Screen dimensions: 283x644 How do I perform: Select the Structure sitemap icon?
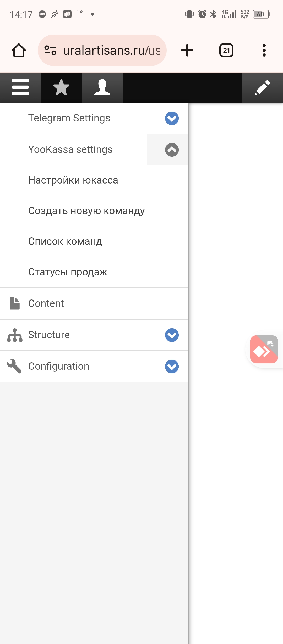tap(14, 335)
